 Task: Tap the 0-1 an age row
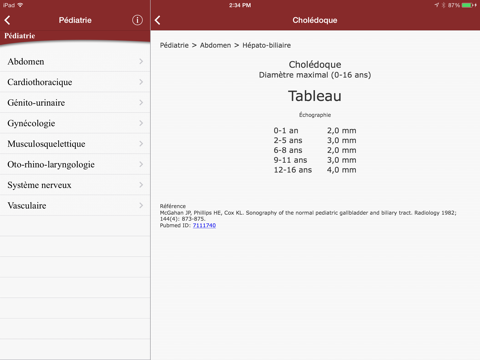[315, 130]
